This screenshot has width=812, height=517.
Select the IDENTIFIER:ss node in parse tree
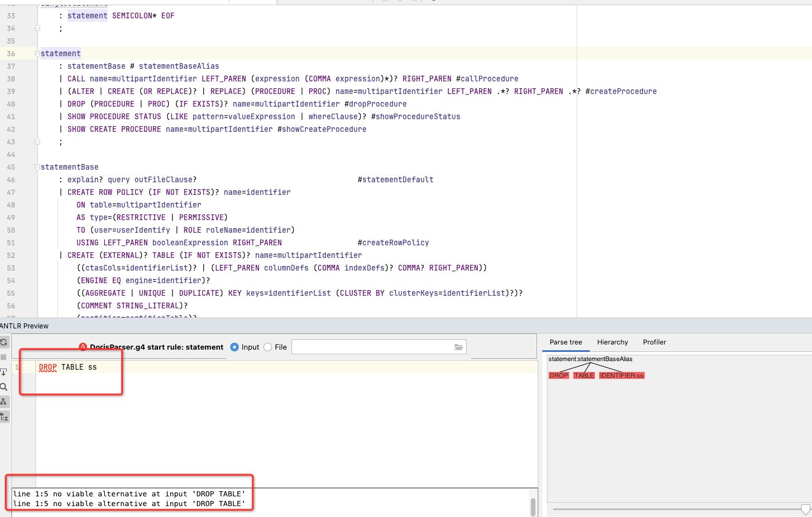point(622,375)
